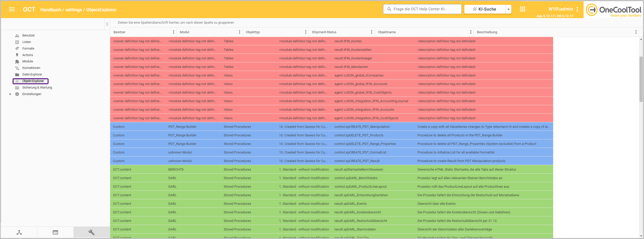Open the Objekttyp column options menu
The height and width of the screenshot is (239, 644).
(306, 32)
